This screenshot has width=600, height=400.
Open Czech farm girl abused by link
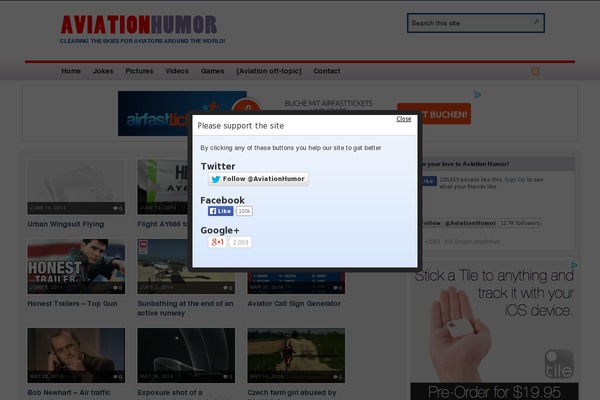point(292,393)
